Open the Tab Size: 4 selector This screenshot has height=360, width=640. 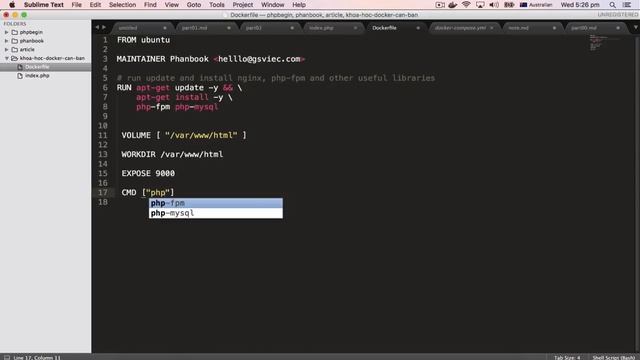(567, 357)
